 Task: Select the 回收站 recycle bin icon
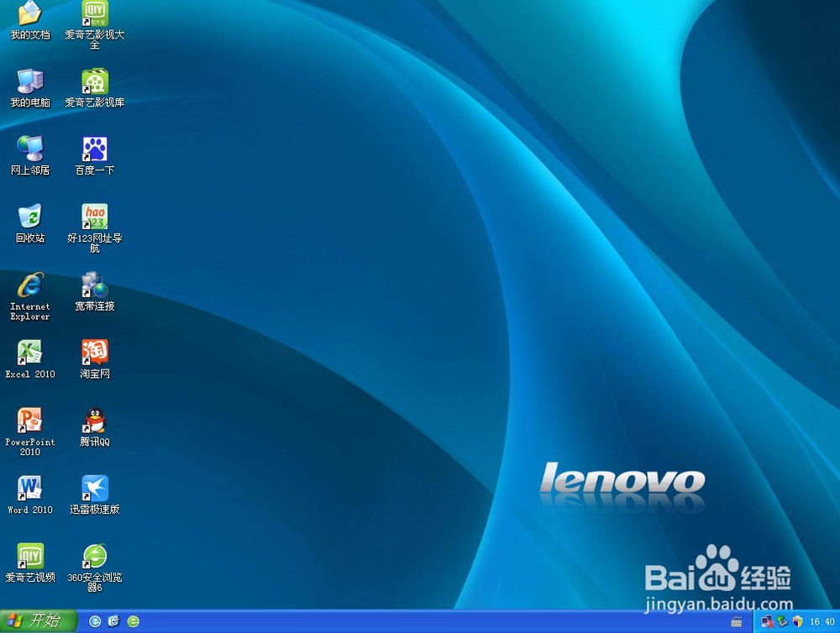(30, 217)
